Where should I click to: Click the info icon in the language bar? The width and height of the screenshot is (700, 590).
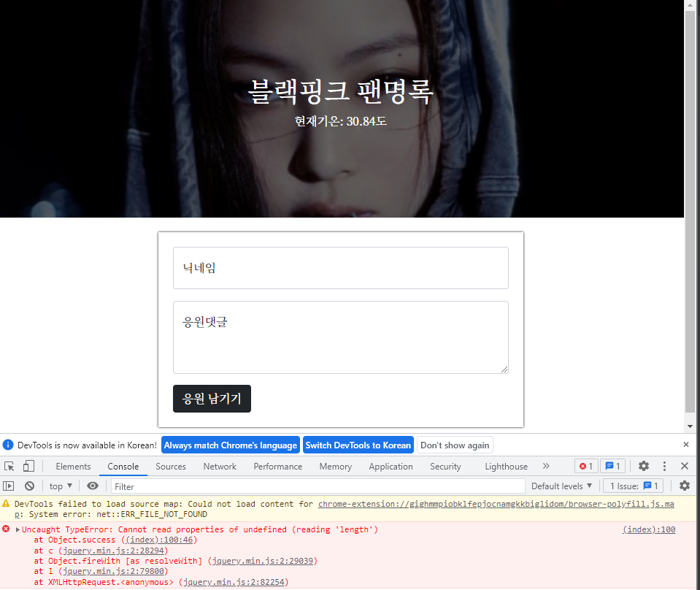point(8,445)
